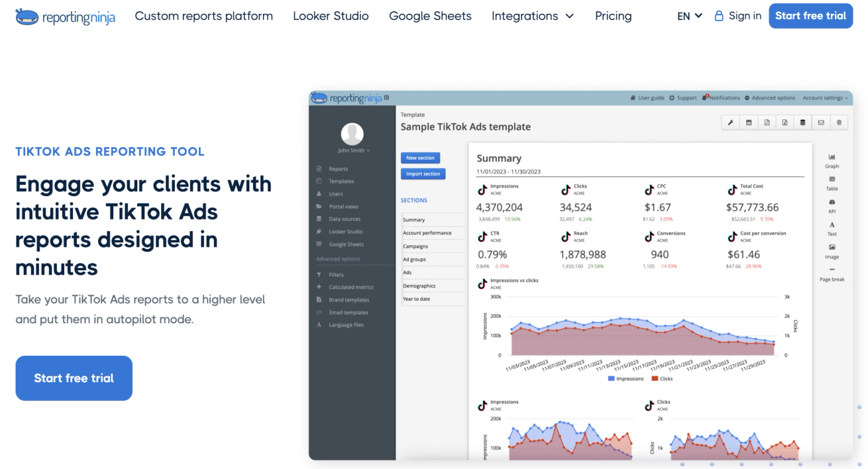Open the Account settings dropdown
Viewport: 868px width, 469px height.
click(824, 98)
